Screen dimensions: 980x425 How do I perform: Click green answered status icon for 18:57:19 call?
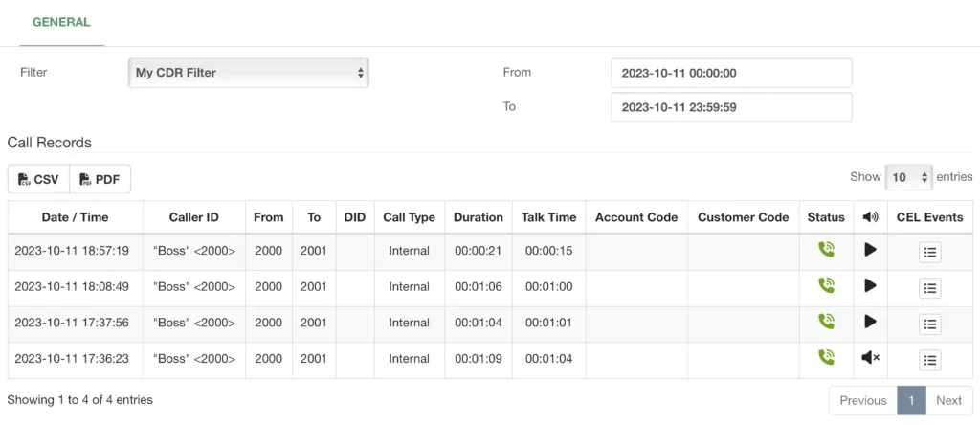tap(826, 250)
